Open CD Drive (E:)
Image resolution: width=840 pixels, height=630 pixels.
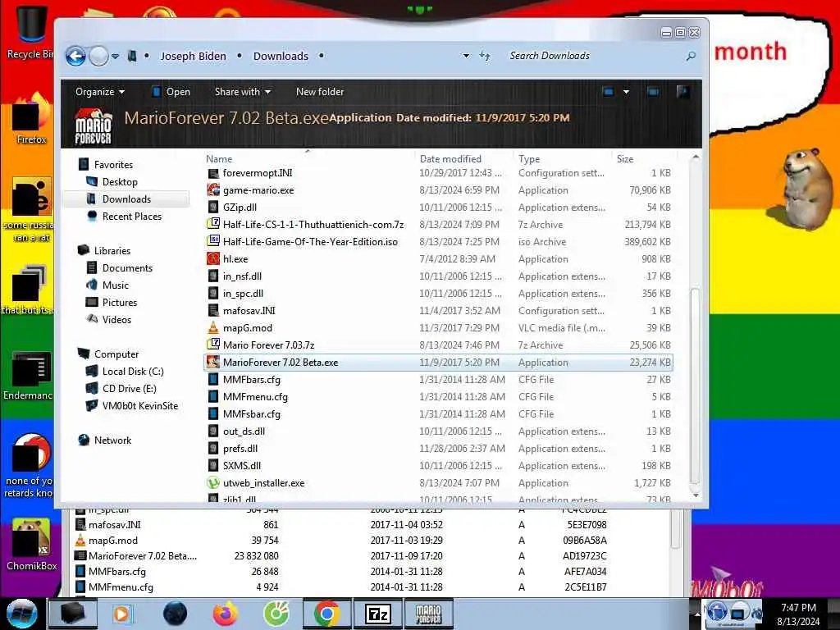click(x=129, y=388)
